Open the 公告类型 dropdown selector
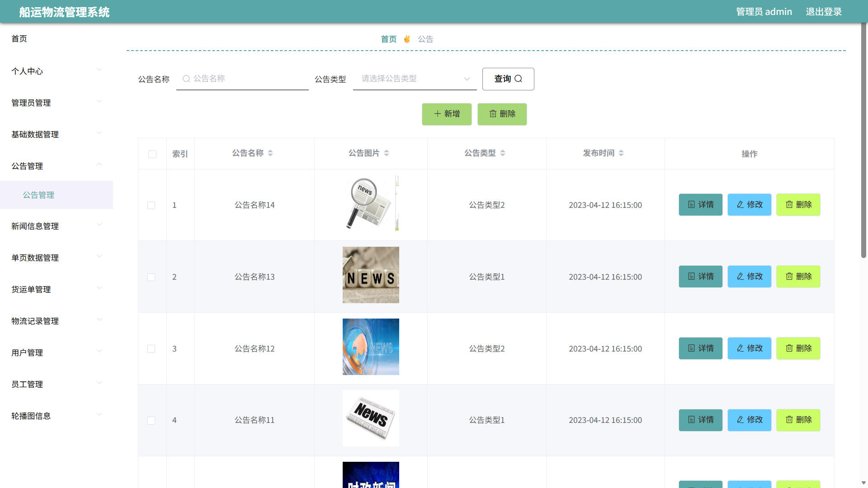Viewport: 868px width, 488px height. (x=415, y=79)
